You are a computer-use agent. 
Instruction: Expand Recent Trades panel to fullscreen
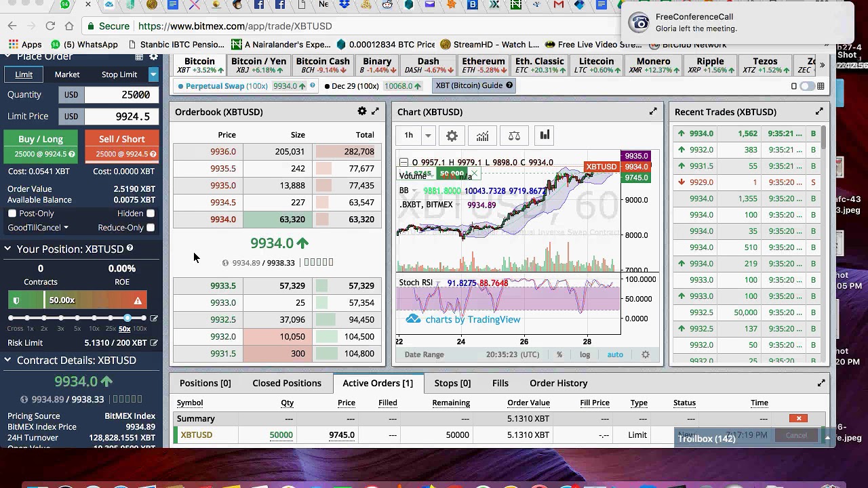coord(819,111)
